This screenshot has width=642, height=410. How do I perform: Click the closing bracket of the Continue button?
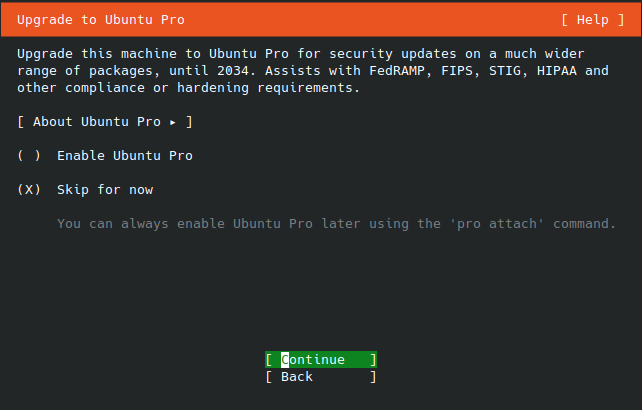click(x=373, y=360)
